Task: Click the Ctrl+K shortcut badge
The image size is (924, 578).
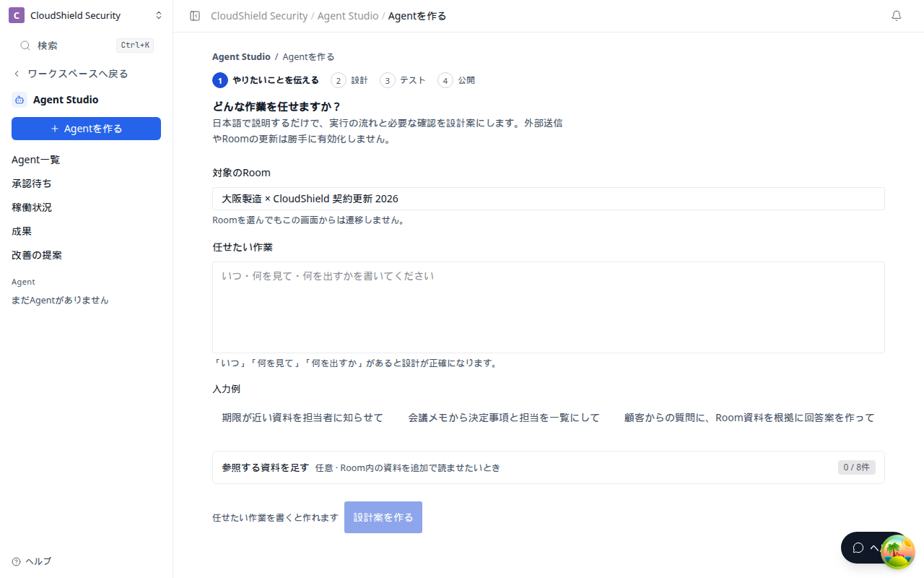Action: (x=135, y=46)
